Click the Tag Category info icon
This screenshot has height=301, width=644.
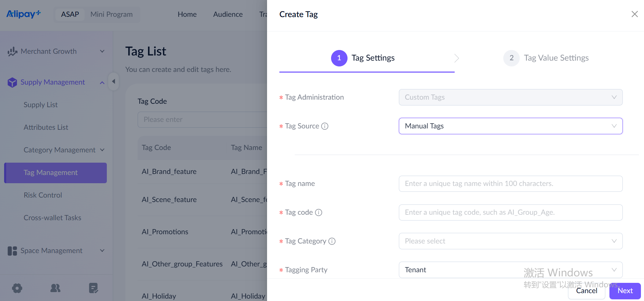pos(332,241)
